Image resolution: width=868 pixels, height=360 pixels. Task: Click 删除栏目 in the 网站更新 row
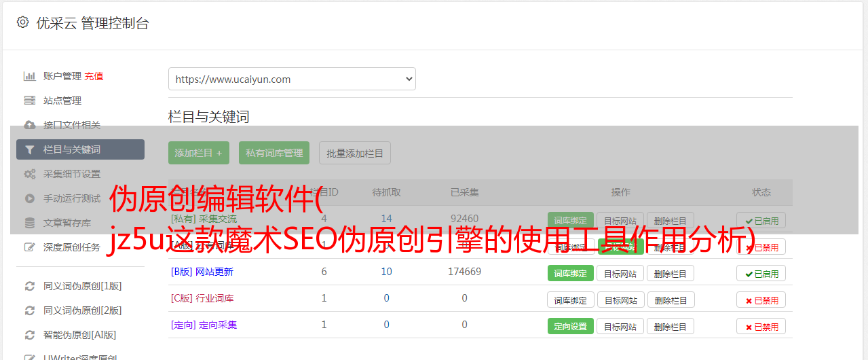[x=671, y=273]
